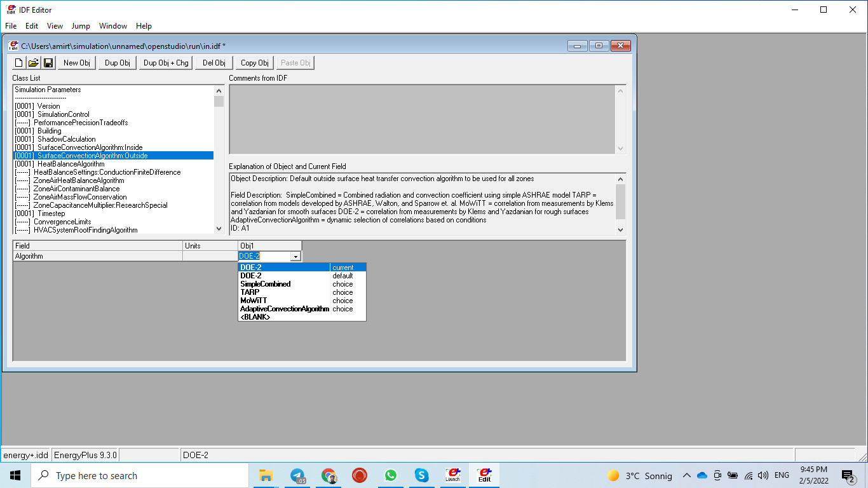Open WhatsApp from the taskbar
The width and height of the screenshot is (868, 488).
click(390, 475)
